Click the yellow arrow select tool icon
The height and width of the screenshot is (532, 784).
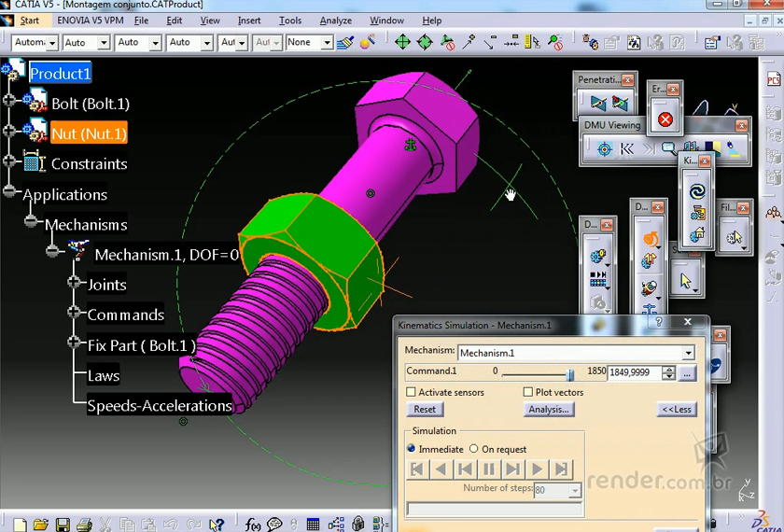coord(687,280)
